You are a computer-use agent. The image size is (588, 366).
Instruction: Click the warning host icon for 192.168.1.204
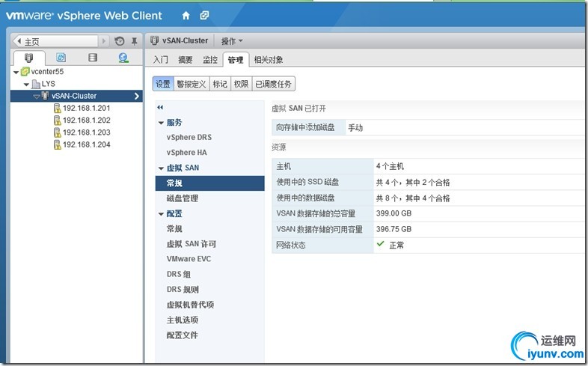click(57, 144)
